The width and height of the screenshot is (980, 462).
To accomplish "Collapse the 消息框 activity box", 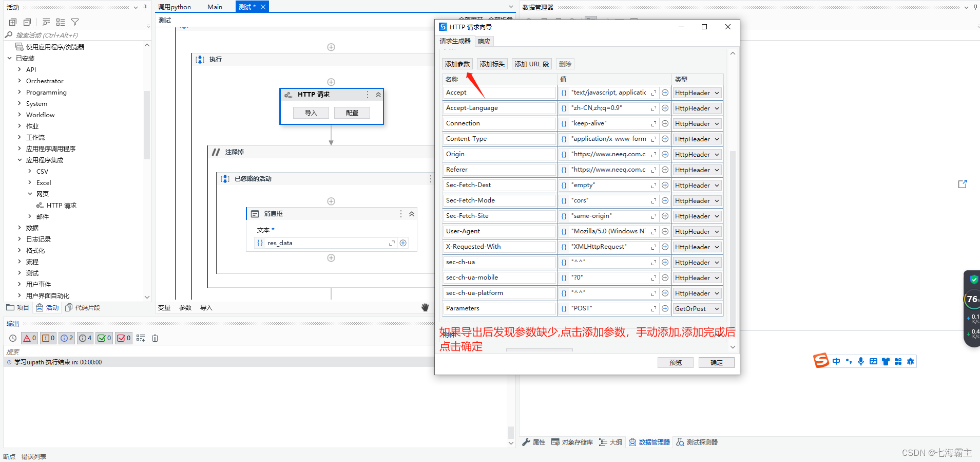I will [x=412, y=214].
